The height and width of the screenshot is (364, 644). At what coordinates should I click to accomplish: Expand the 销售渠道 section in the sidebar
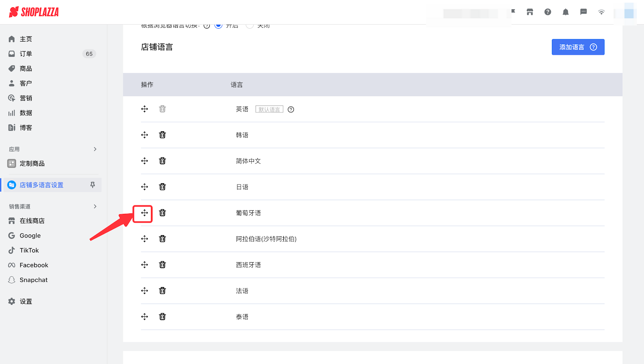pyautogui.click(x=95, y=206)
